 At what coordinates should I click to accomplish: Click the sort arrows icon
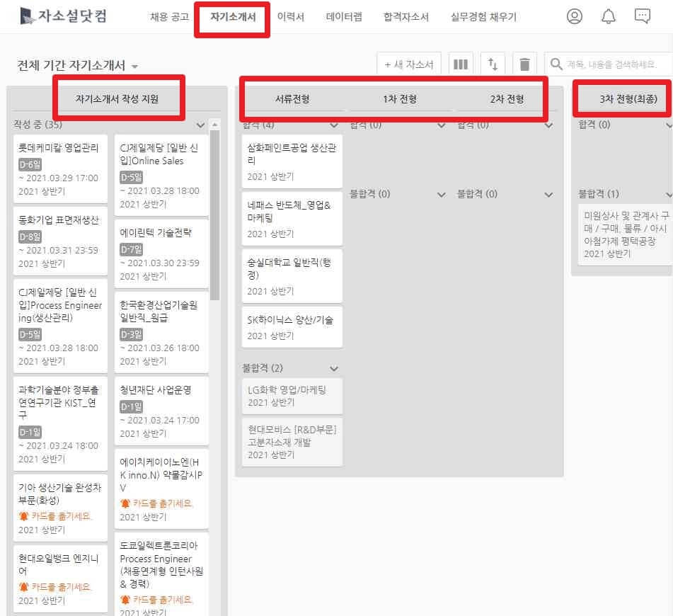[x=493, y=64]
